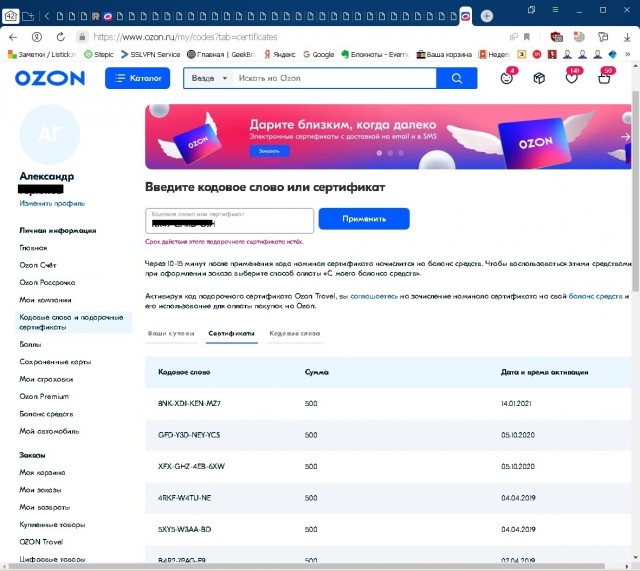Open the Яндекс bookmark
This screenshot has height=571, width=640.
(x=278, y=54)
